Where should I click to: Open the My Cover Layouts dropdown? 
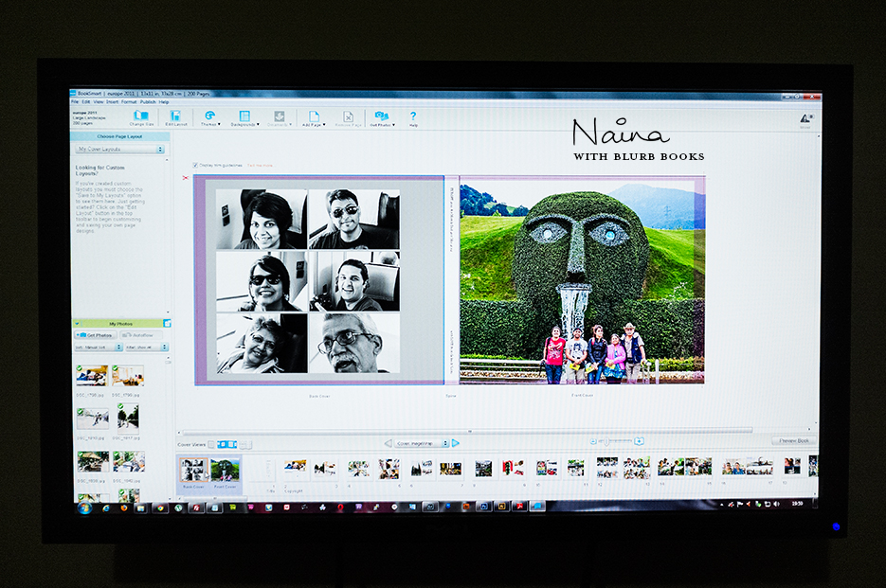point(119,149)
